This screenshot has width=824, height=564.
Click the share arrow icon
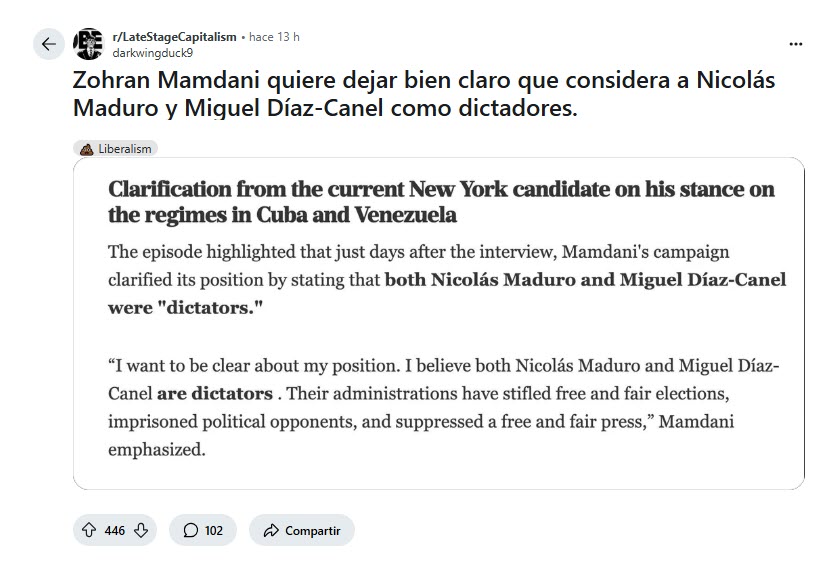tap(270, 530)
